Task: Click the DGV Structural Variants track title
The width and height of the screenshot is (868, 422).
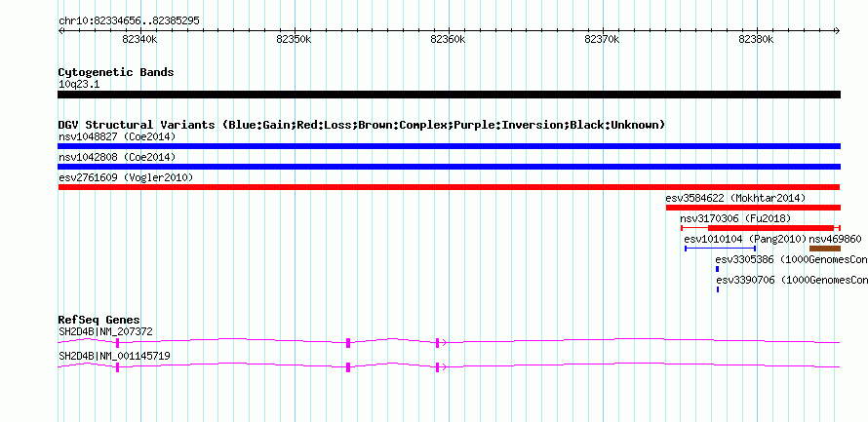Action: tap(362, 125)
